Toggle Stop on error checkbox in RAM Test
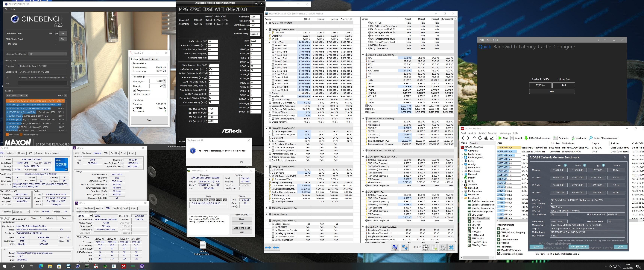Viewport: 644px width, 270px height. pos(134,94)
